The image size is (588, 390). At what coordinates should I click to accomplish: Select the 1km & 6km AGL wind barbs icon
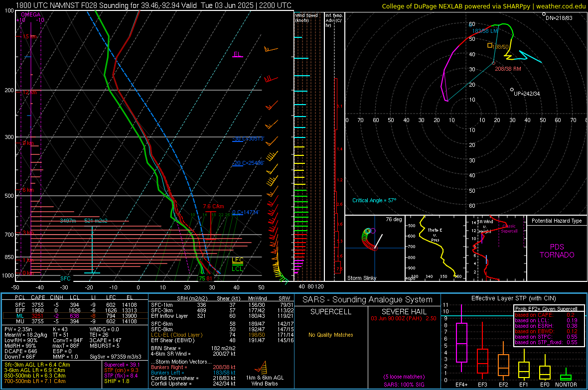click(262, 367)
